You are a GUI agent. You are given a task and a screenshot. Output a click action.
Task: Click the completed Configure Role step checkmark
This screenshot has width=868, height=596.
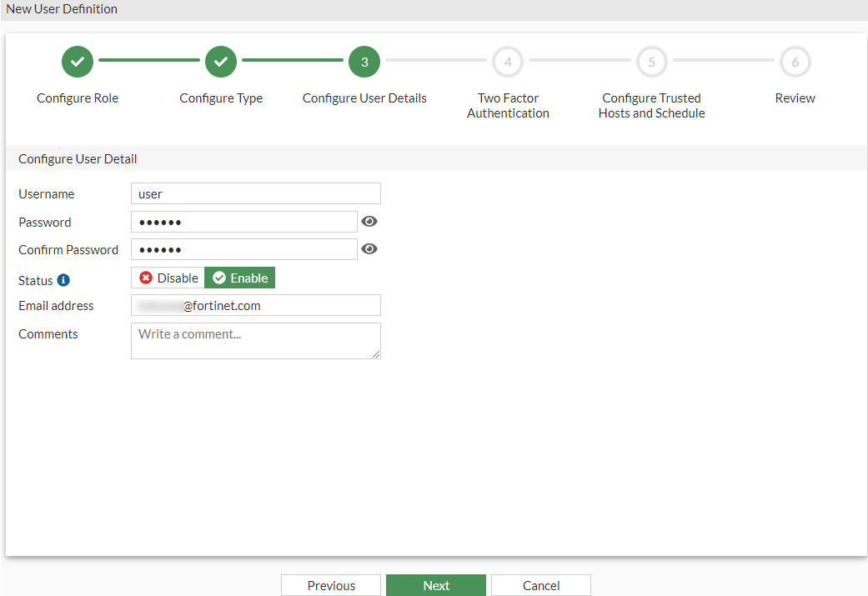(77, 61)
